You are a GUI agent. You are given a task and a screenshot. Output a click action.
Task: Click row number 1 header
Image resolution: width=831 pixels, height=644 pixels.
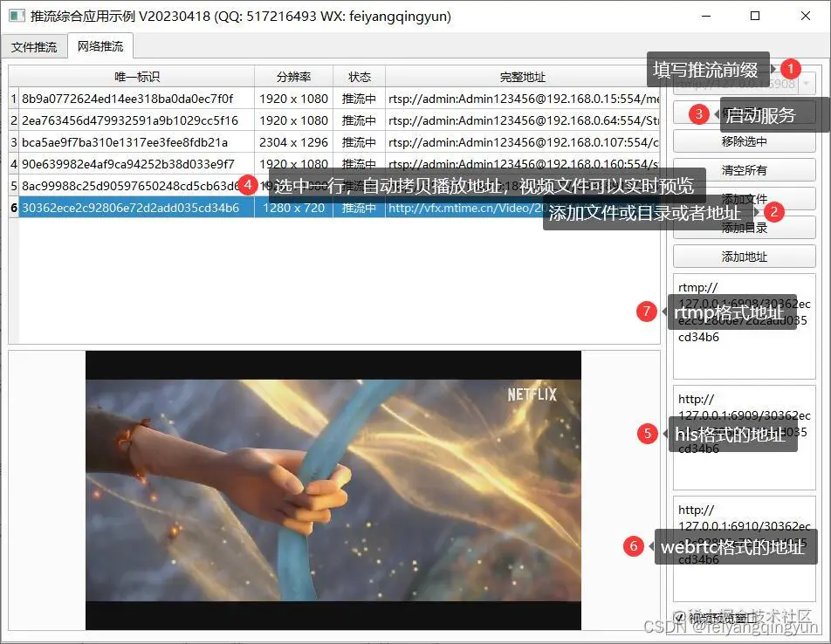tap(14, 99)
